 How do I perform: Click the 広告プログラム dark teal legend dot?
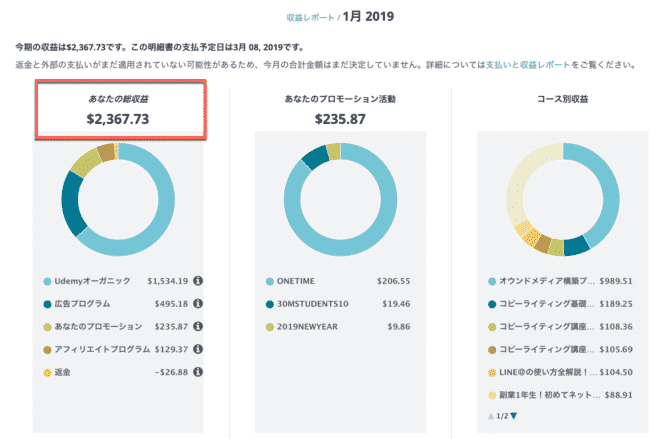tap(48, 304)
